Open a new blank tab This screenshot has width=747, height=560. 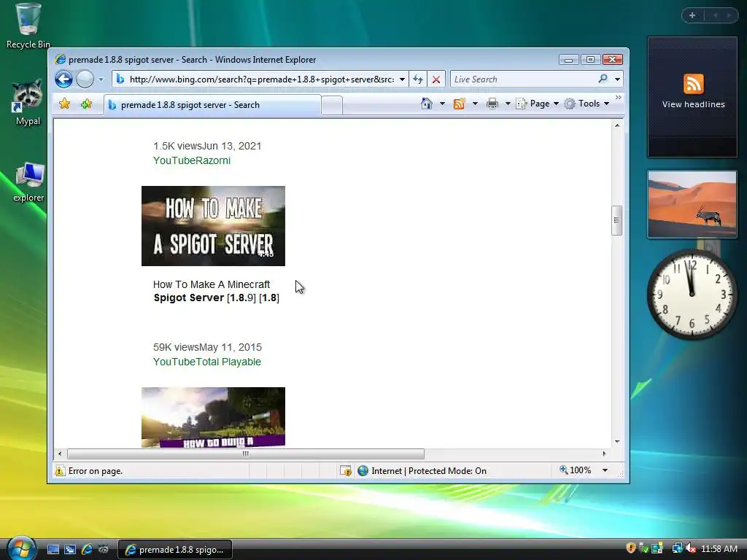[x=332, y=105]
